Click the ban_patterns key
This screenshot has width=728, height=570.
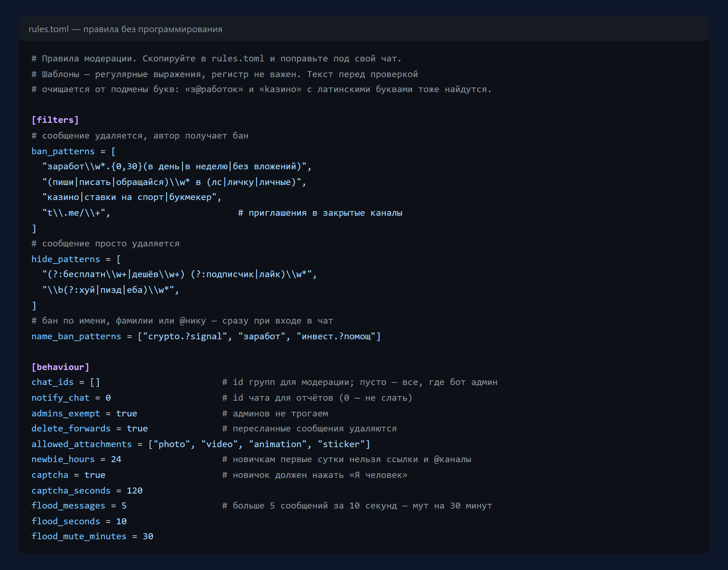[x=63, y=151]
